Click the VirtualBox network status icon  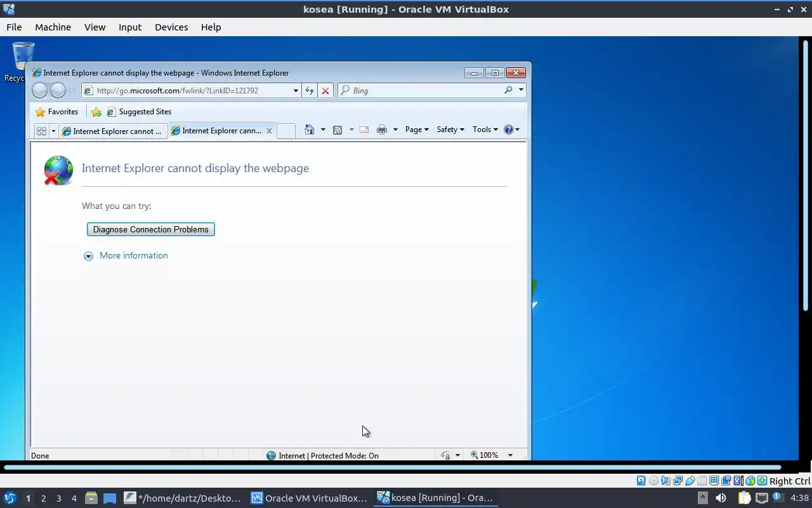[678, 481]
